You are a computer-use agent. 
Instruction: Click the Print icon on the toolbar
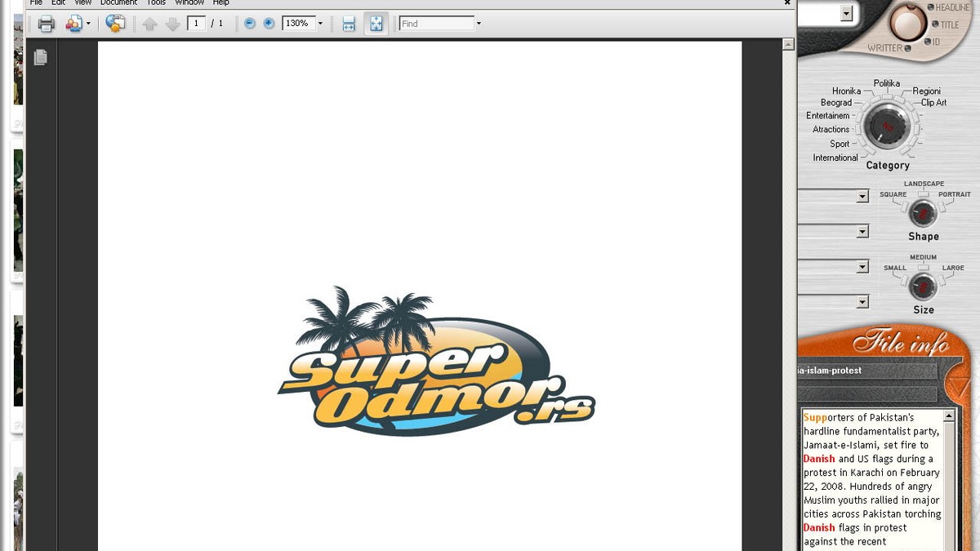tap(47, 24)
